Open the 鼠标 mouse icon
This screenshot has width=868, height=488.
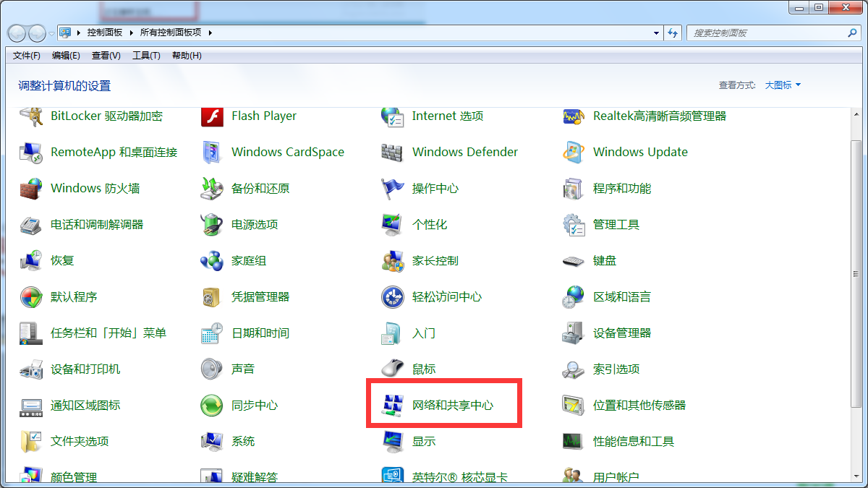pyautogui.click(x=392, y=369)
